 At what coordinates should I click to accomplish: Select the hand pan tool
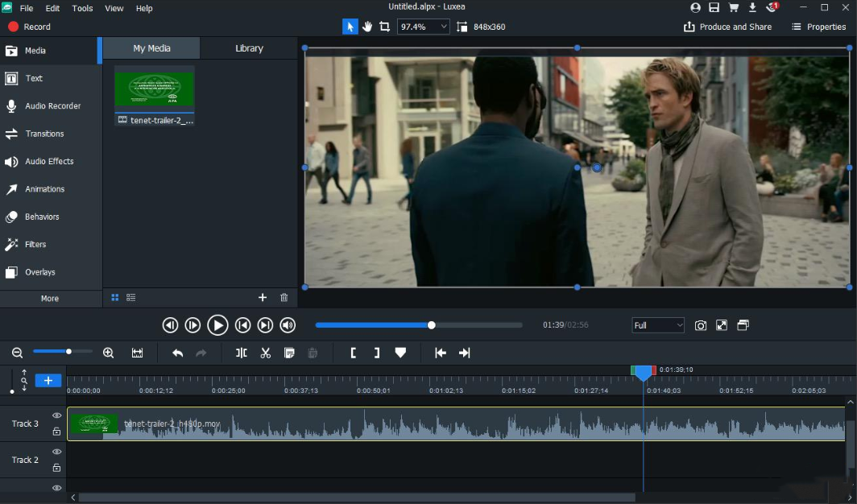click(367, 27)
